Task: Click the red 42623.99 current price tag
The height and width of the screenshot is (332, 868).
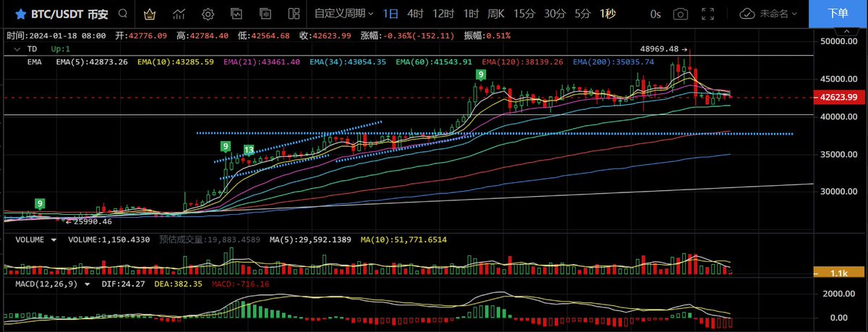Action: tap(838, 97)
